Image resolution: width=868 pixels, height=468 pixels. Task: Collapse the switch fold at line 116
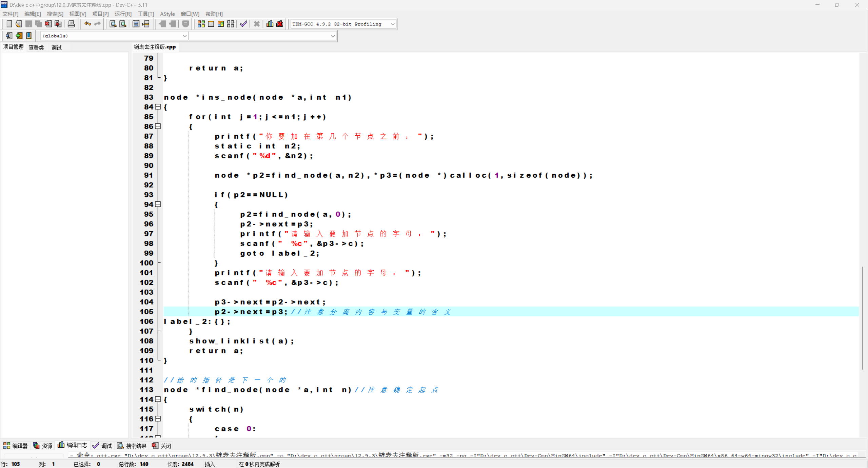tap(158, 419)
